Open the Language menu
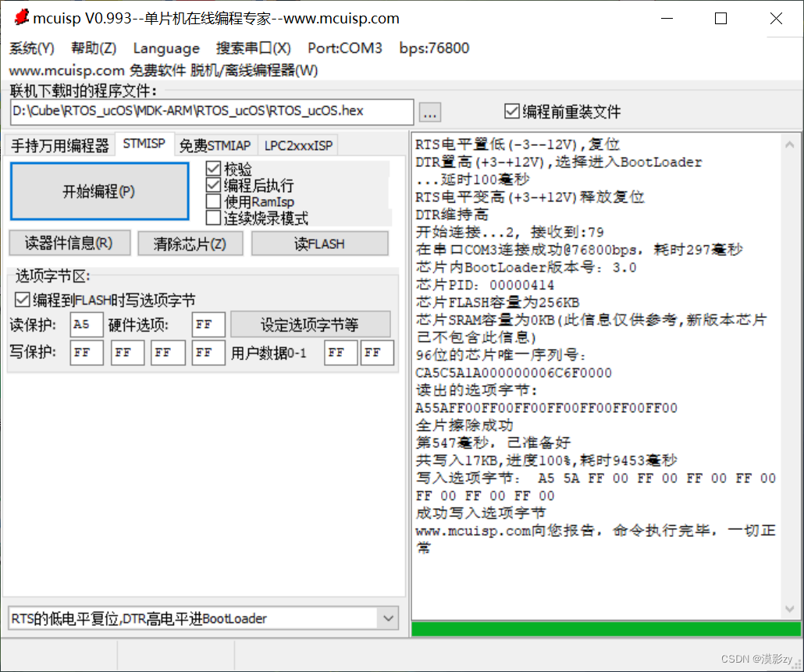Image resolution: width=804 pixels, height=672 pixels. pos(166,48)
